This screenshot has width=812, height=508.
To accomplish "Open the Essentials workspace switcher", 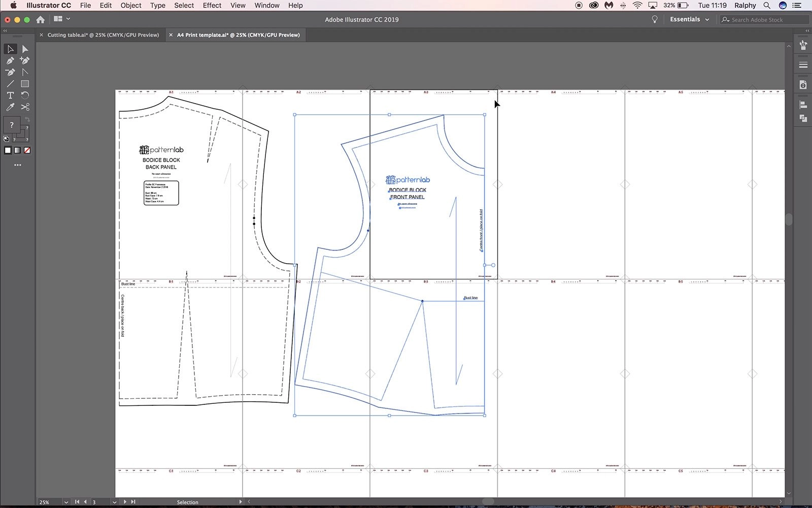I will click(x=689, y=19).
